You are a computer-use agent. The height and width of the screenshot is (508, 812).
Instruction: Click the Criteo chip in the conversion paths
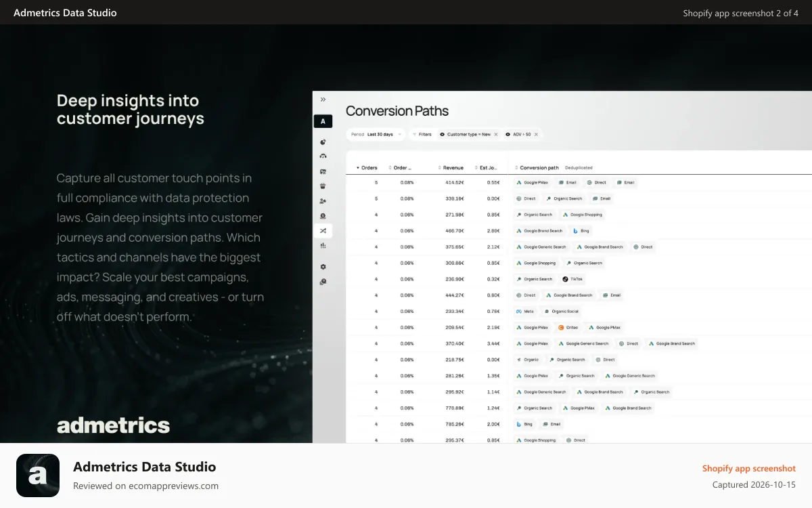pyautogui.click(x=568, y=327)
